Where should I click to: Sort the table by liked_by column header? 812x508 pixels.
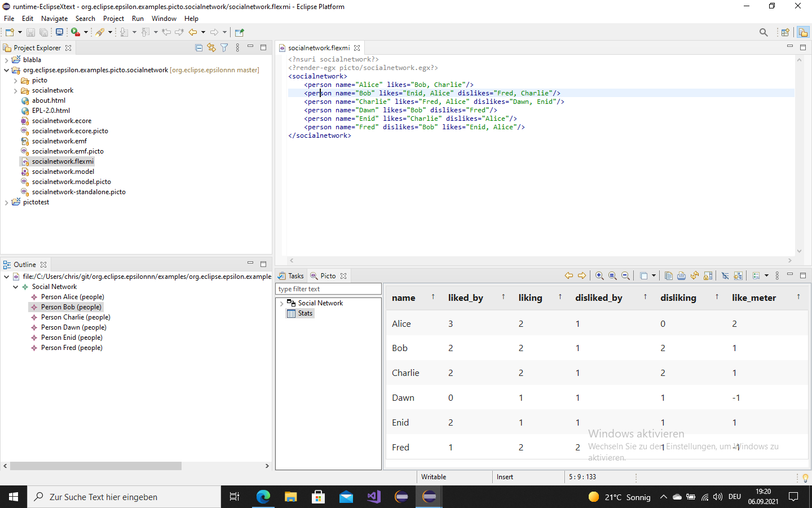pos(465,298)
